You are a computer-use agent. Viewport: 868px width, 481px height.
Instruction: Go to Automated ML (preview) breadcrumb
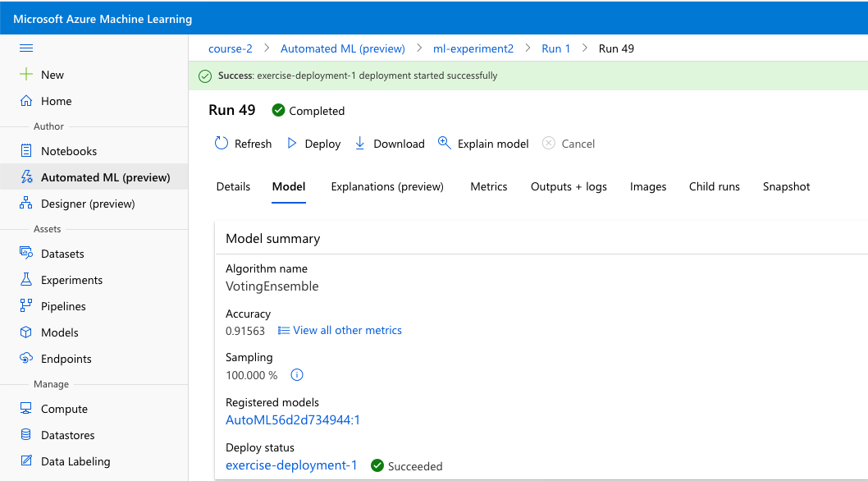click(343, 48)
